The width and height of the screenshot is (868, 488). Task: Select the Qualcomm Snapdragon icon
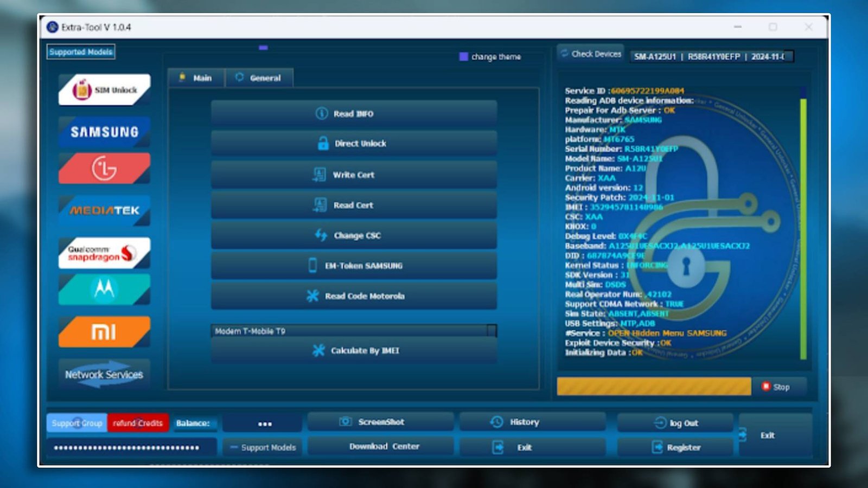click(x=104, y=252)
